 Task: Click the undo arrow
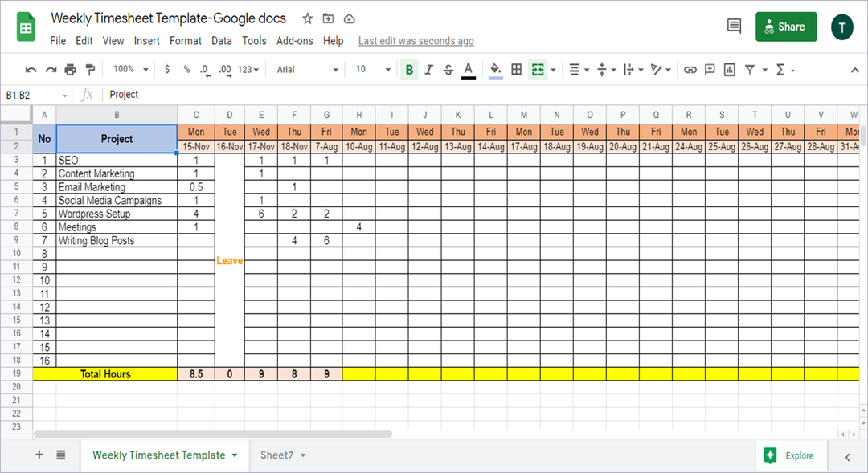31,70
